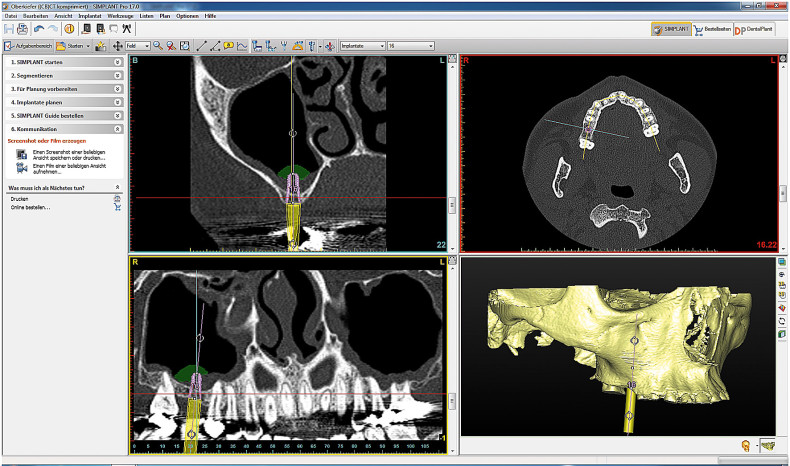Image resolution: width=790 pixels, height=466 pixels.
Task: Open the Werkzeuge menu
Action: point(120,16)
